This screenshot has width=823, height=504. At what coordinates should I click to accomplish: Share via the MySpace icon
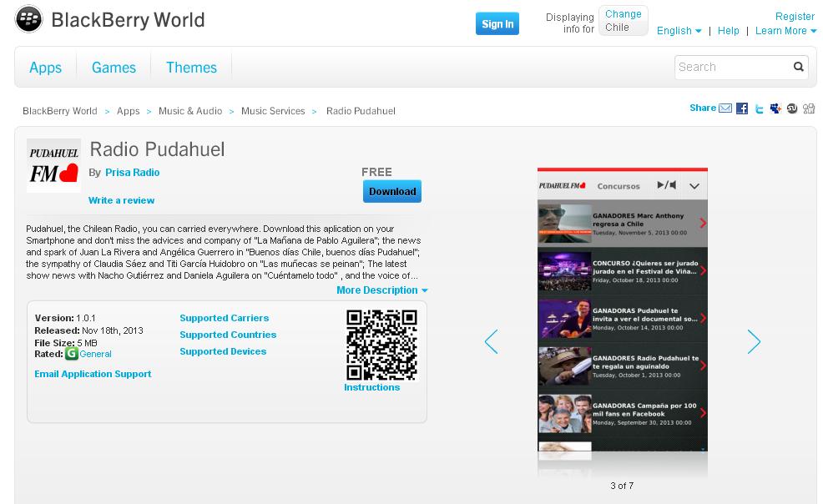[775, 108]
